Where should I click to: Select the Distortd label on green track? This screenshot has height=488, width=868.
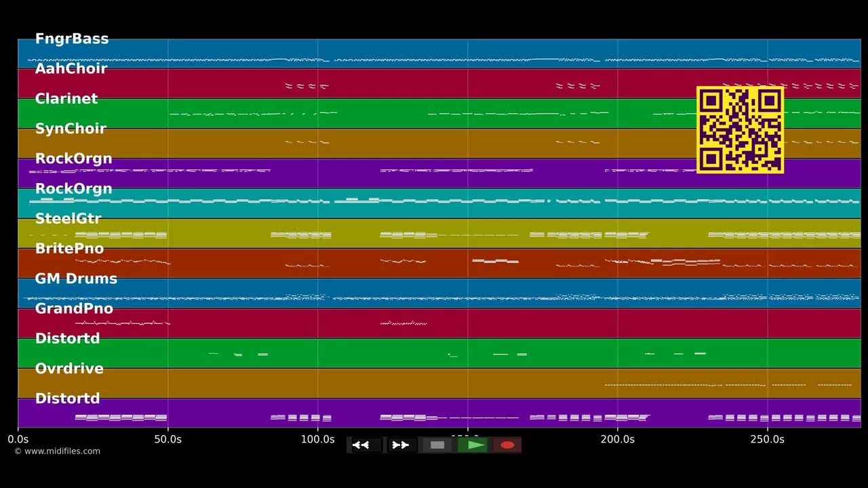67,338
